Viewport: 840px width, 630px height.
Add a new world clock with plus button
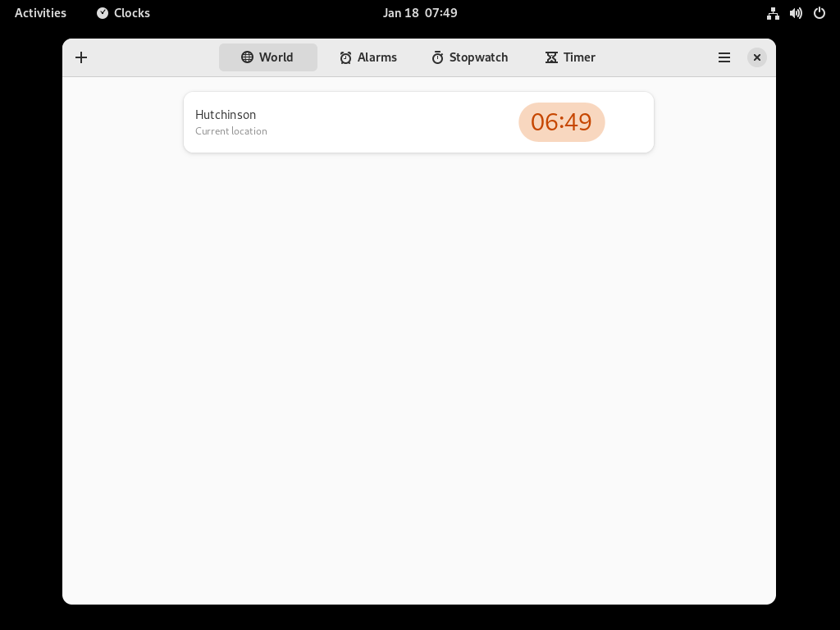[x=81, y=57]
